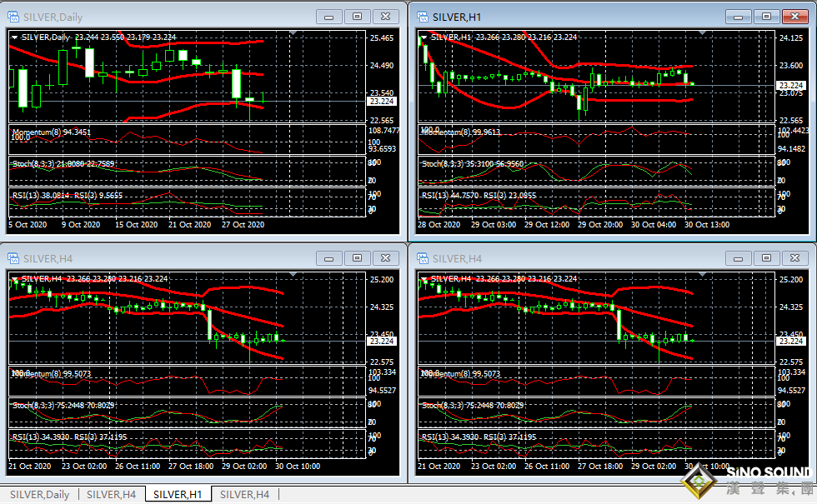Click the 23.224 price label in the H1 chart
Viewport: 817px width, 504px height.
(x=791, y=85)
